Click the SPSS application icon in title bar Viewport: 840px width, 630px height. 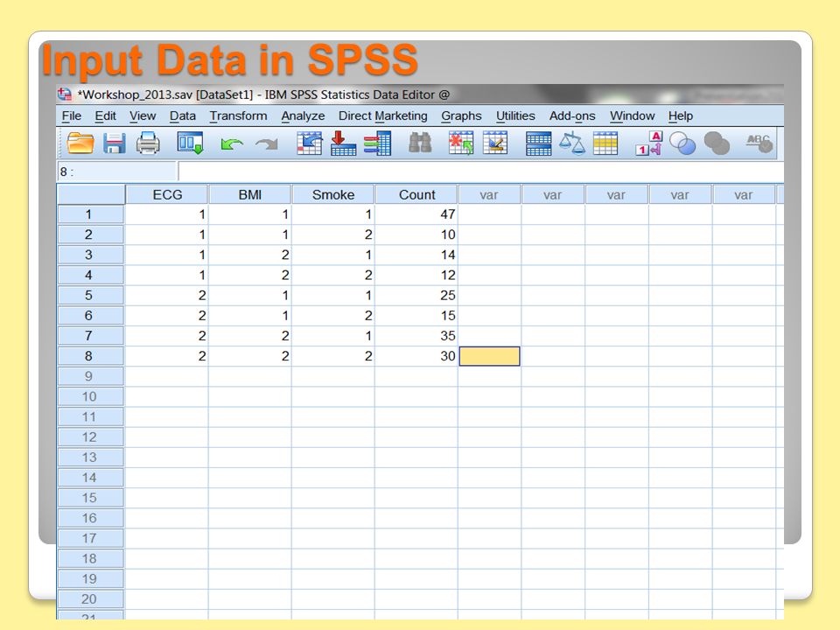click(x=64, y=94)
